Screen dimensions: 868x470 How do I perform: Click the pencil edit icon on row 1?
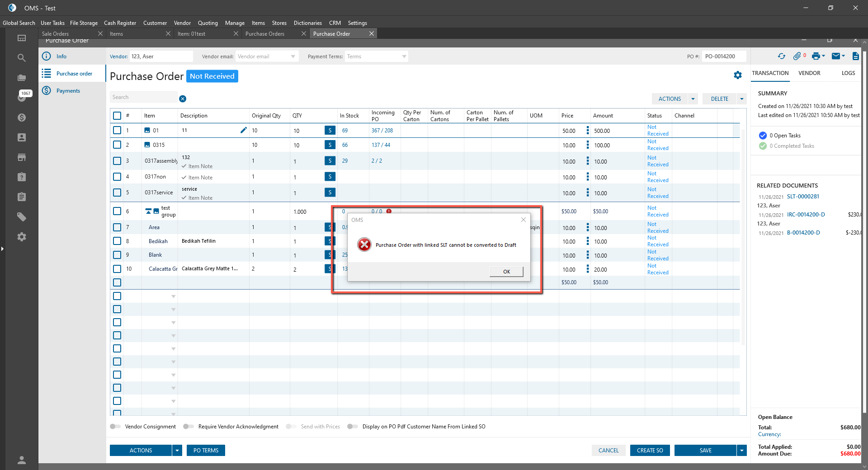(x=244, y=130)
